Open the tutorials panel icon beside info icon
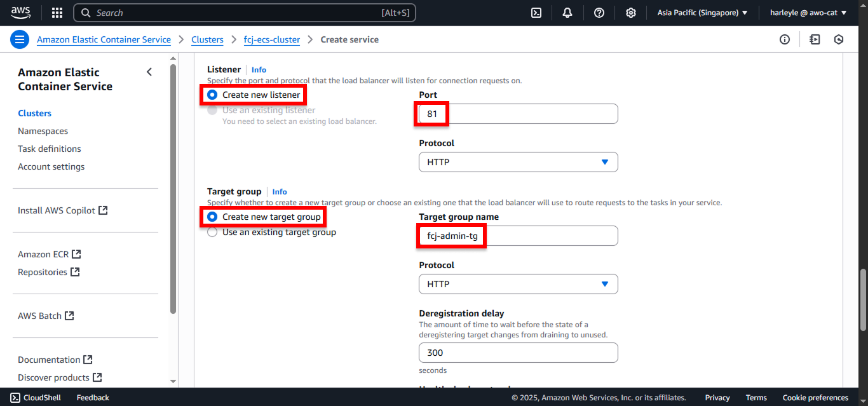This screenshot has height=406, width=868. click(x=815, y=39)
